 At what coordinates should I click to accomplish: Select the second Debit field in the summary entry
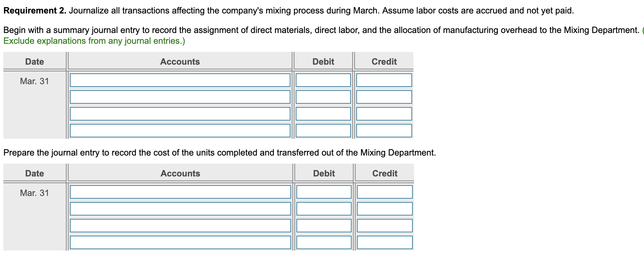[x=323, y=97]
